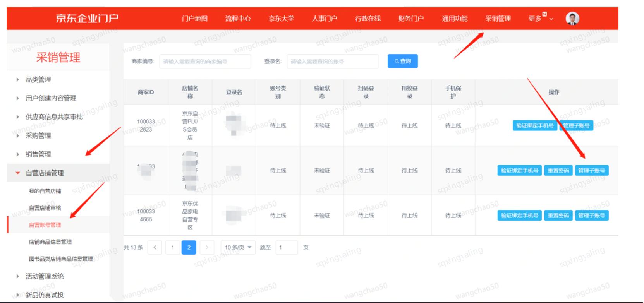Open 自营账号管理 sidebar item
The width and height of the screenshot is (644, 303).
(45, 225)
